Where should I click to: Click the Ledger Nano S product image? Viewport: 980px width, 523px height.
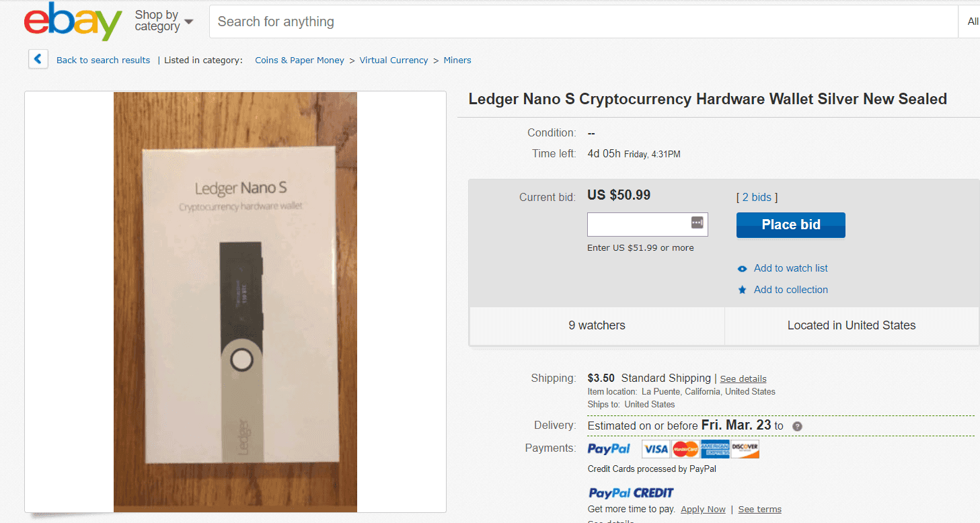tap(235, 302)
